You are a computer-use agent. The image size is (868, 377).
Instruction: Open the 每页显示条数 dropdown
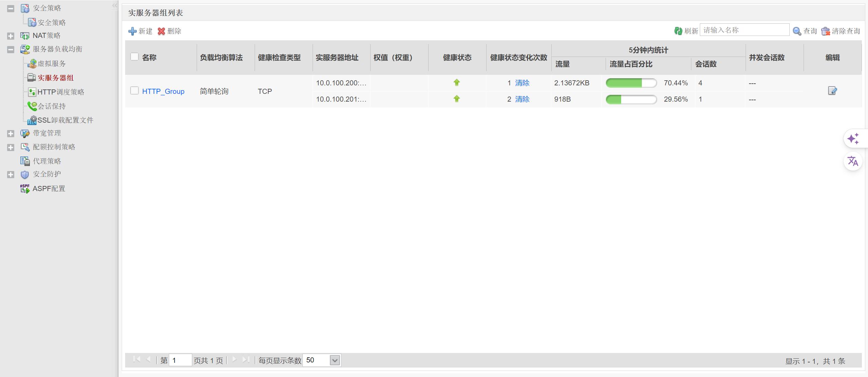coord(335,360)
